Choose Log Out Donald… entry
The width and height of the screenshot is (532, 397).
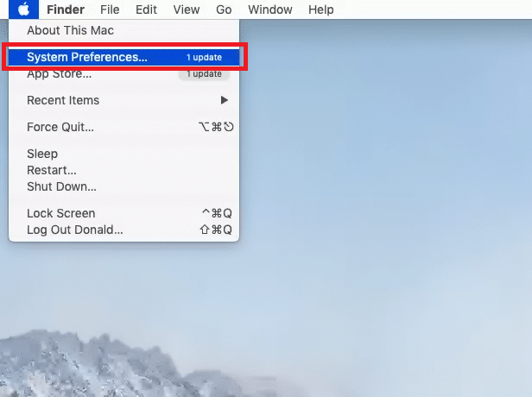123,230
